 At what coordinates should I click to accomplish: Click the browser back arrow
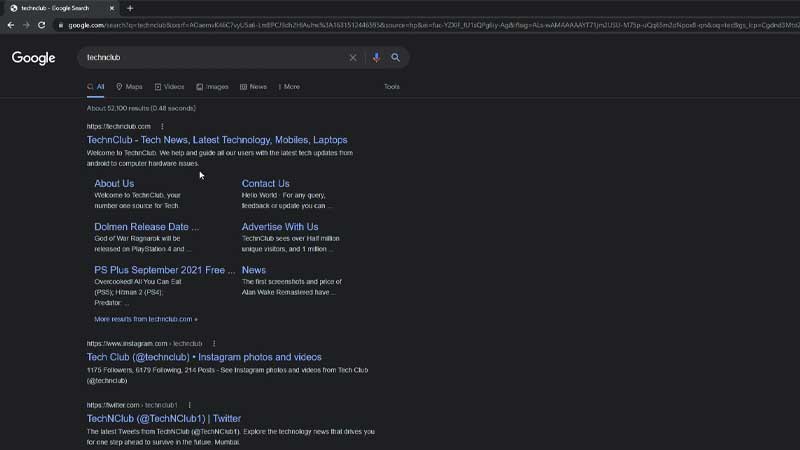pyautogui.click(x=11, y=25)
